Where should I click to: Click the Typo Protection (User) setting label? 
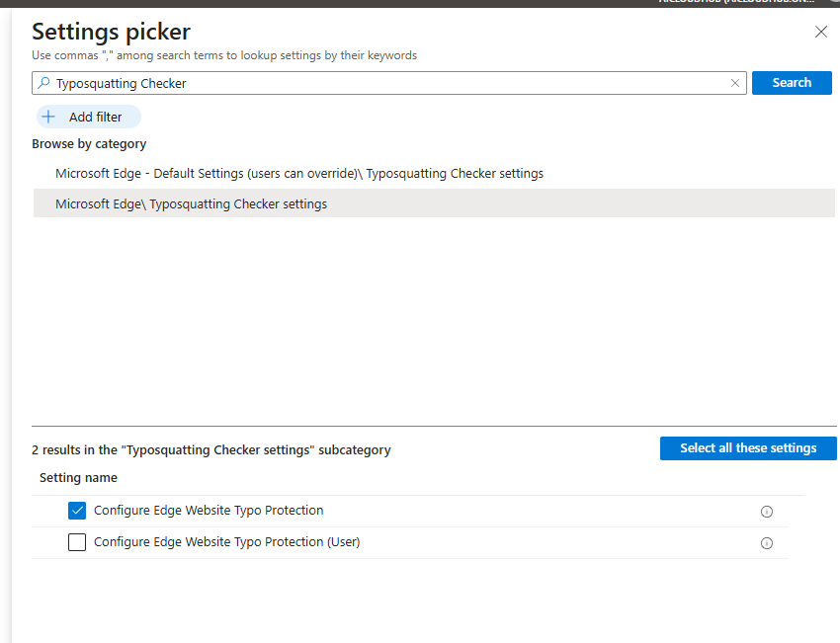226,542
